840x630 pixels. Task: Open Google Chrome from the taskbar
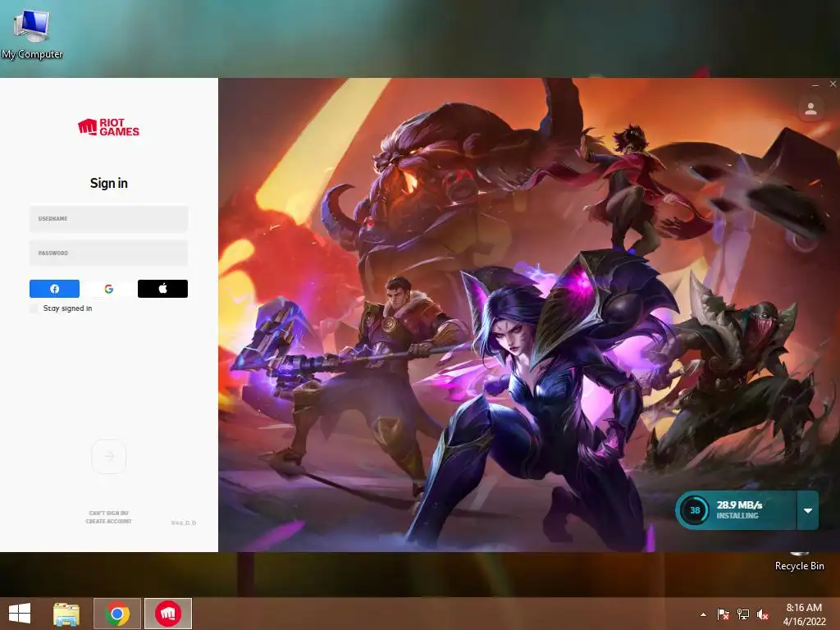[117, 614]
